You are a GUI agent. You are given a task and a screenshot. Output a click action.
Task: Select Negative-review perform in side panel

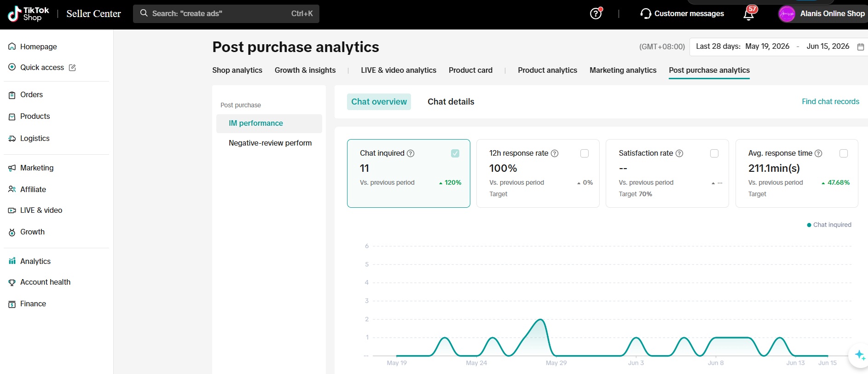[270, 143]
